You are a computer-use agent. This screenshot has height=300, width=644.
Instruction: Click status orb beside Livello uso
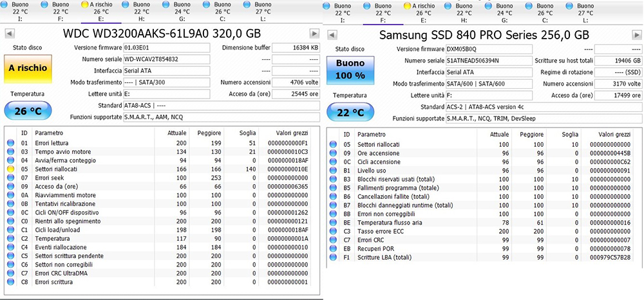point(333,171)
